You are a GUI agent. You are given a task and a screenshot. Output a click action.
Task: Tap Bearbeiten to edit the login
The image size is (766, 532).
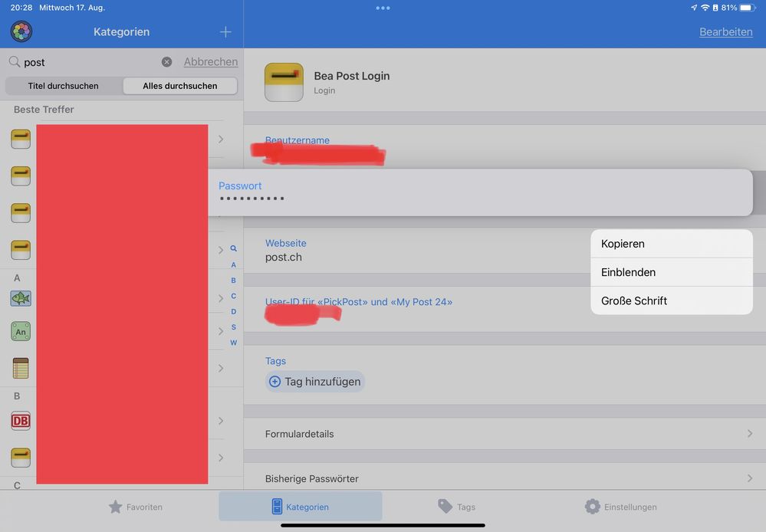[x=726, y=31]
